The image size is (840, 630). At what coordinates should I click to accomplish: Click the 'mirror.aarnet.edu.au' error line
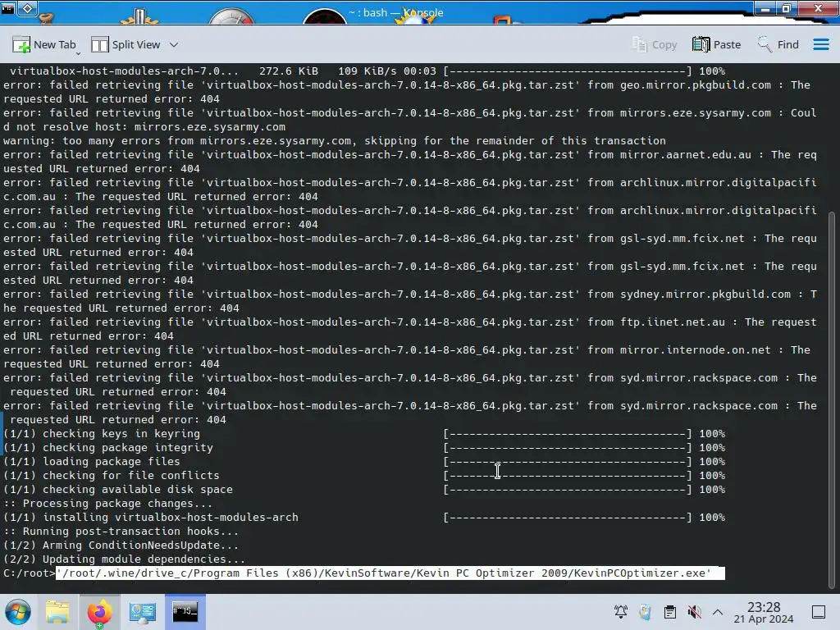click(x=410, y=162)
